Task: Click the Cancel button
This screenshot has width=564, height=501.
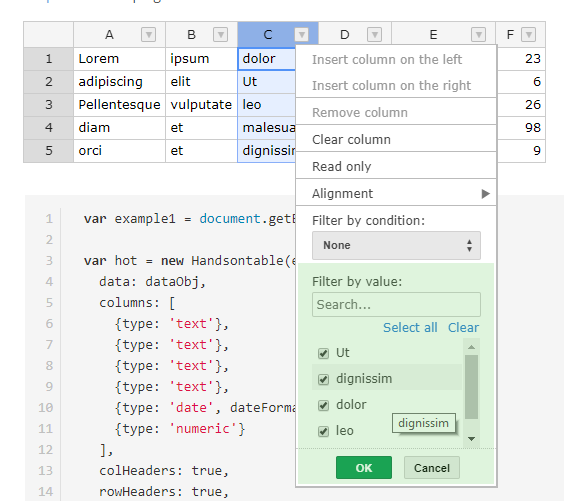Action: pos(432,468)
